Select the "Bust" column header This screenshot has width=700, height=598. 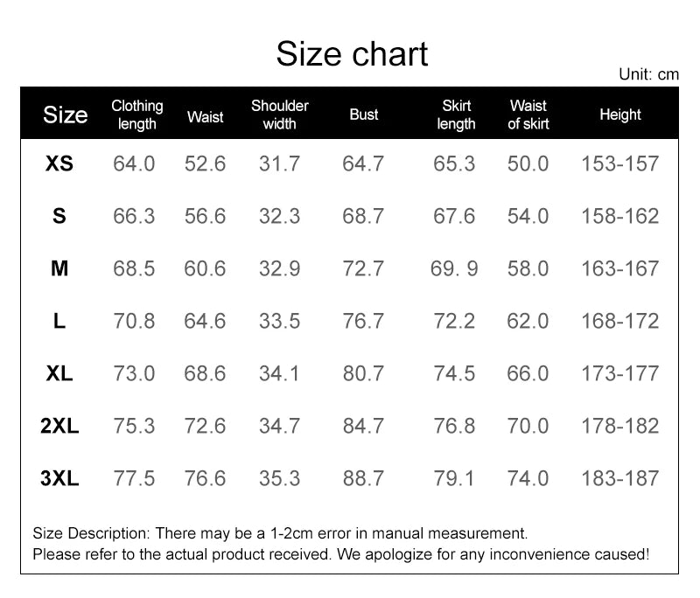[x=364, y=115]
